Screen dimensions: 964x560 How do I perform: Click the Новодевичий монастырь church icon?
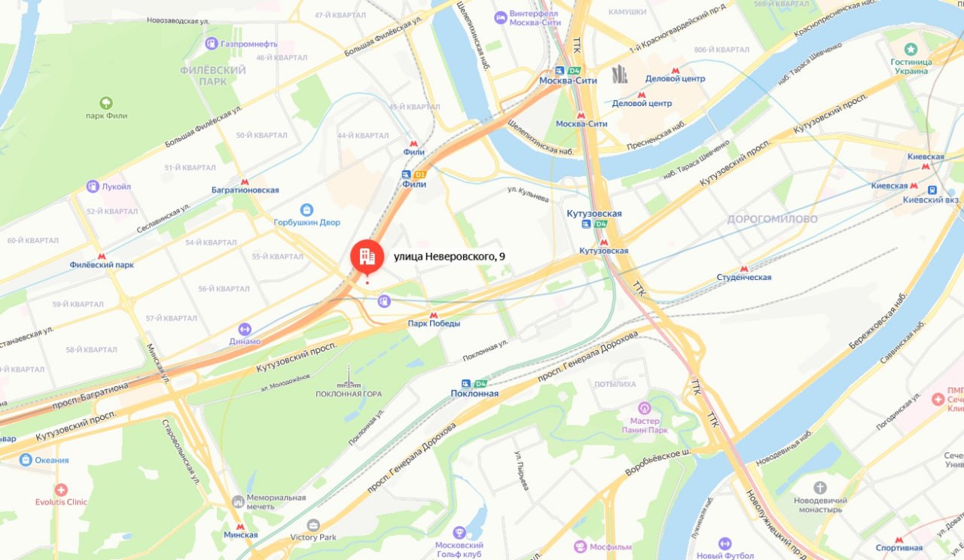coord(820,487)
